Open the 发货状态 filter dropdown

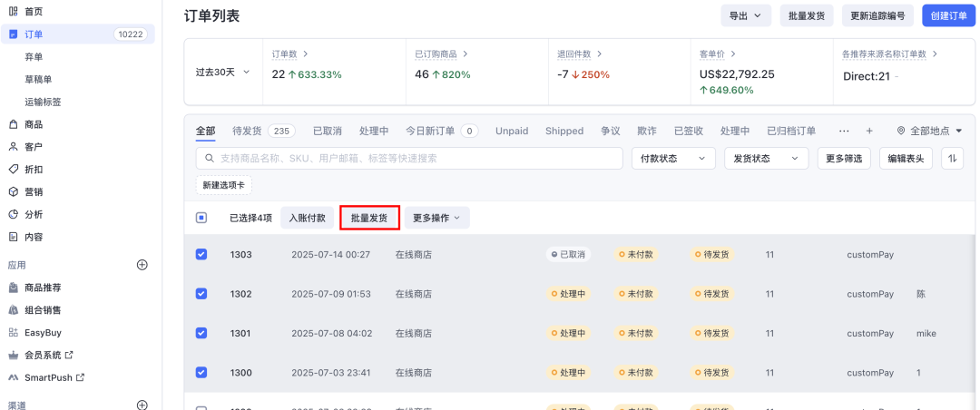click(766, 158)
